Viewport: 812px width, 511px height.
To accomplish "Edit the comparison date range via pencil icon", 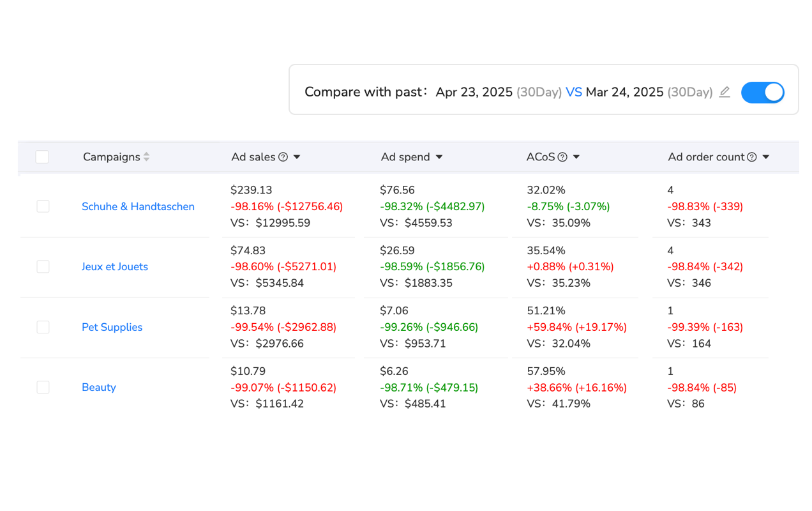I will (724, 92).
